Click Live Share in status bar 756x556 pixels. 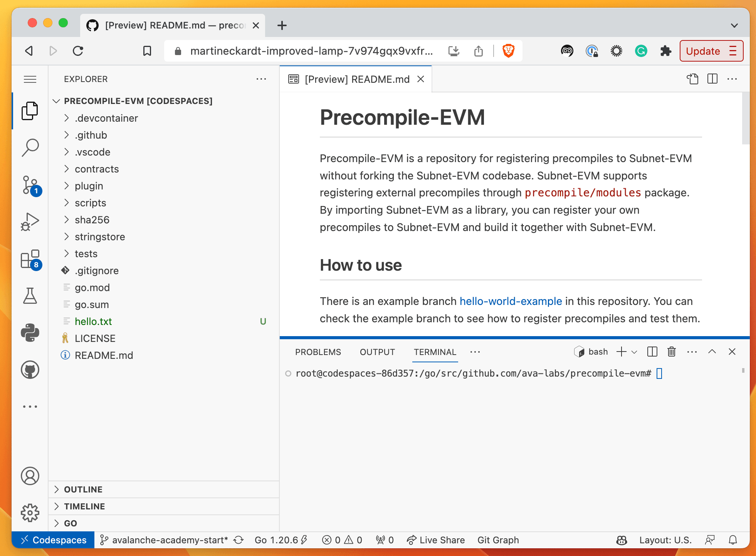coord(436,540)
